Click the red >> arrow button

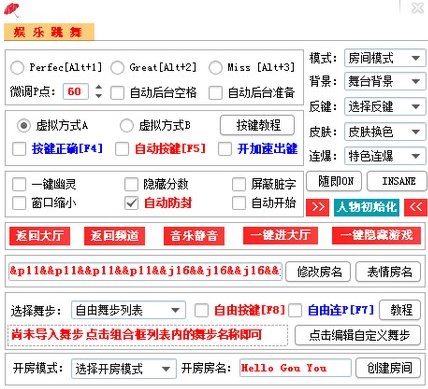click(317, 208)
